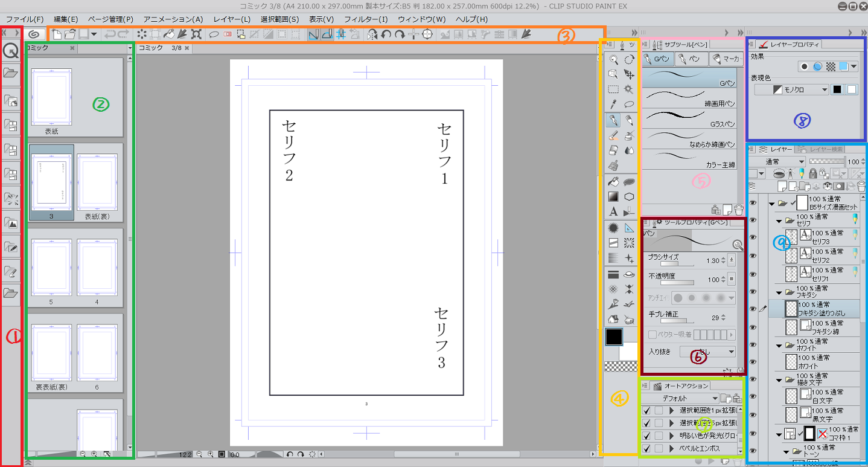The image size is (868, 467).
Task: Toggle visibility eye of ホワイト layer
Action: pyautogui.click(x=752, y=361)
